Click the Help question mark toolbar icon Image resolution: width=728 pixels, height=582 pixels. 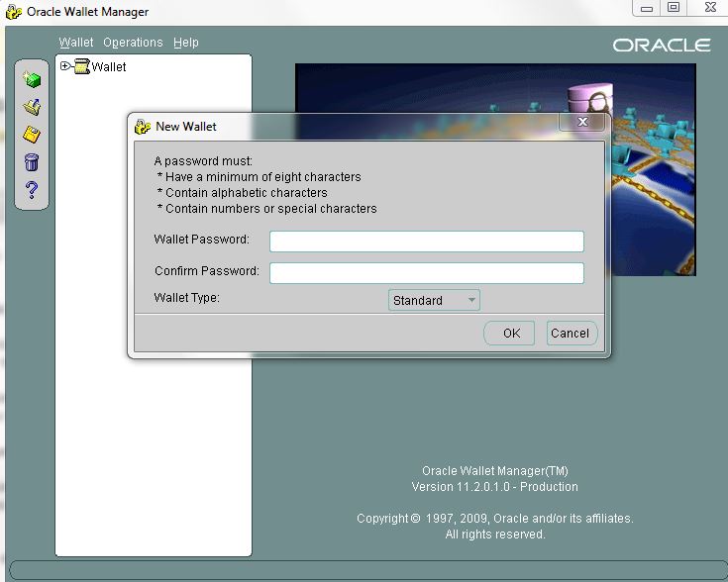[x=32, y=190]
